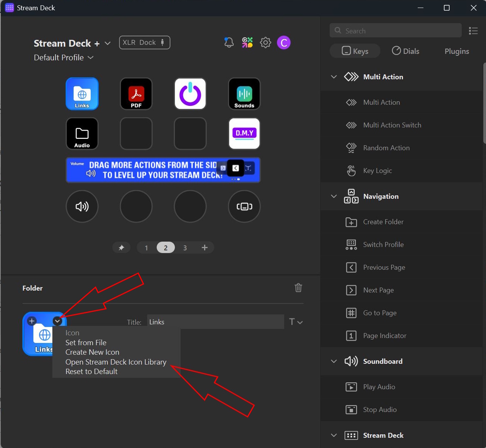Collapse the Soundboard category
486x448 pixels.
334,362
